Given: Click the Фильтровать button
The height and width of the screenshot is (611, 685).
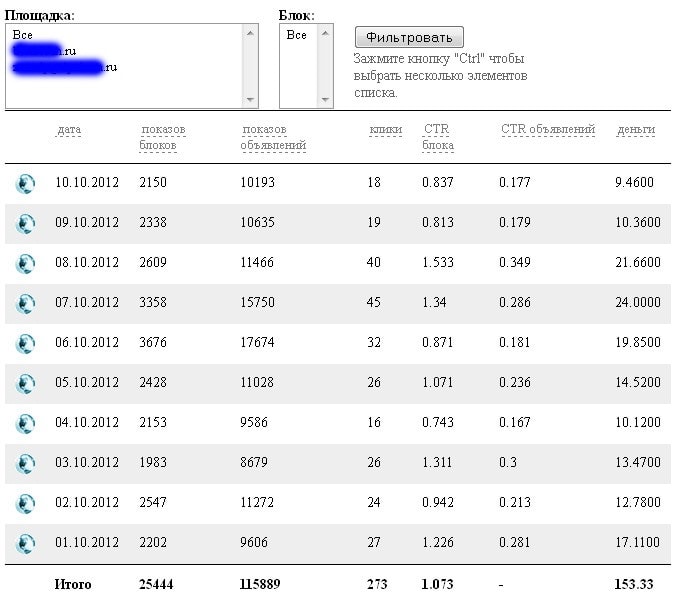Looking at the screenshot, I should pos(409,37).
